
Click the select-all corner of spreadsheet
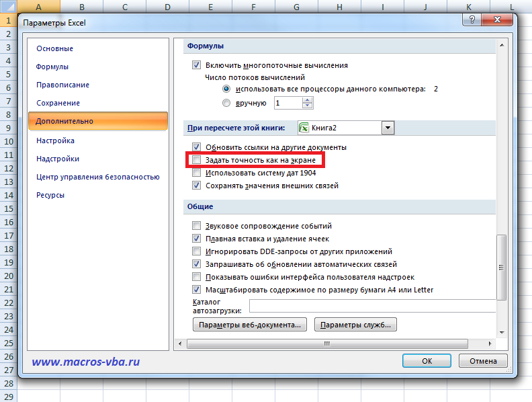coord(9,7)
